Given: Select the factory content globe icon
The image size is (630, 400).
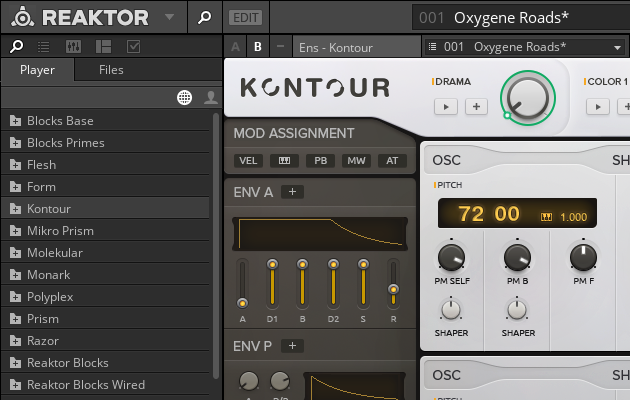Looking at the screenshot, I should [184, 98].
